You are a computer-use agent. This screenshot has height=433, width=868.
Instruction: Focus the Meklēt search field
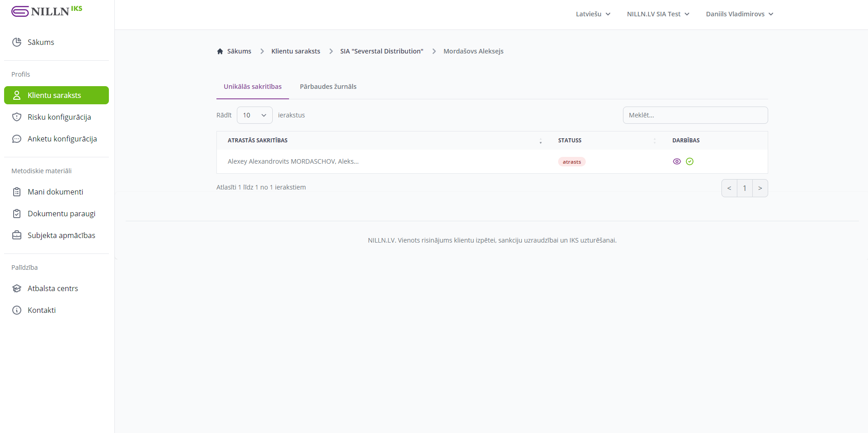(695, 115)
